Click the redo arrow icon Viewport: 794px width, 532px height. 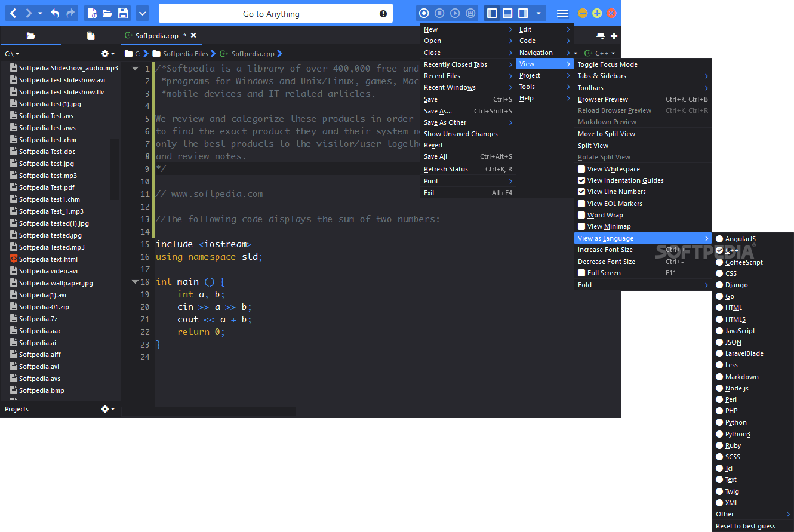tap(70, 13)
